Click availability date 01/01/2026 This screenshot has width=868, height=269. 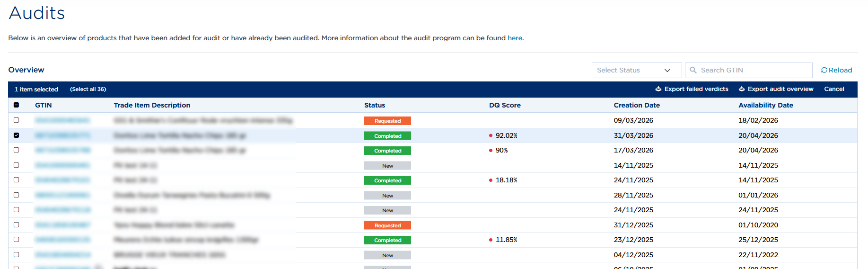758,195
